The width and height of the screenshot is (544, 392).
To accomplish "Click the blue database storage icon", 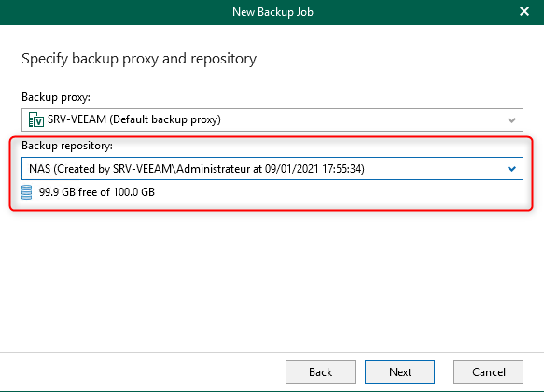I will pyautogui.click(x=27, y=192).
